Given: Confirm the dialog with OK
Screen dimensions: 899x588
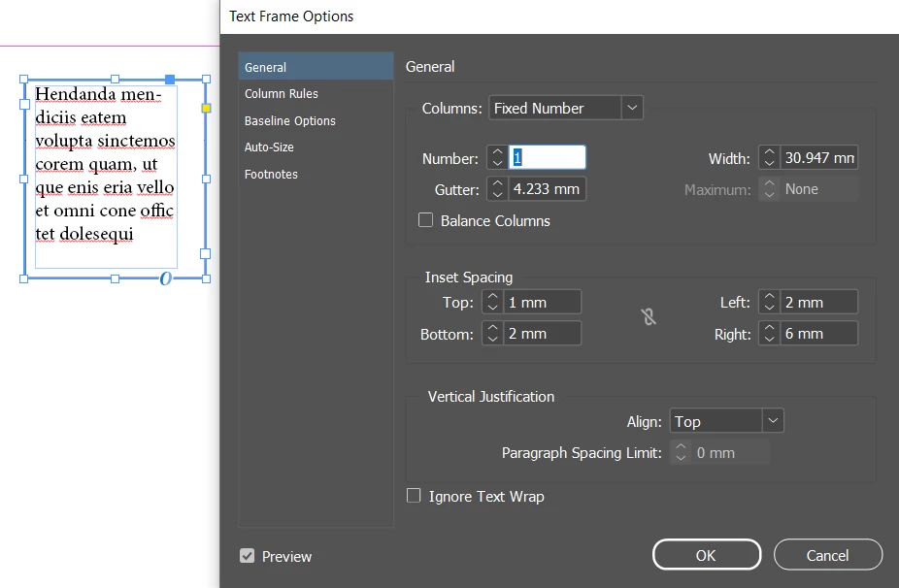Looking at the screenshot, I should tap(707, 555).
